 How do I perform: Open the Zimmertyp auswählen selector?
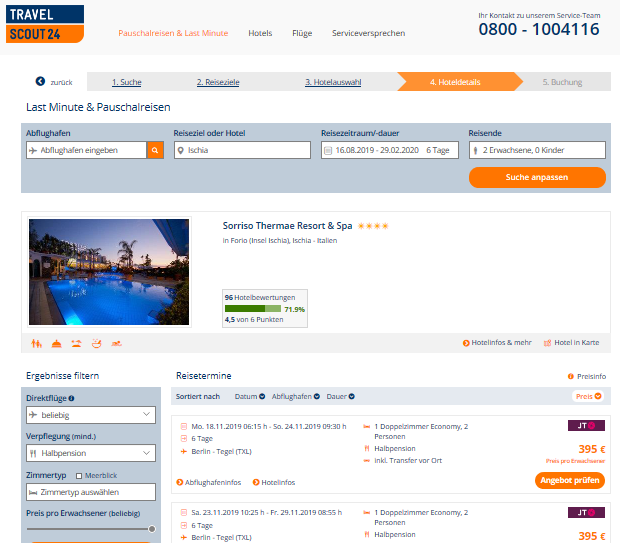pos(91,492)
